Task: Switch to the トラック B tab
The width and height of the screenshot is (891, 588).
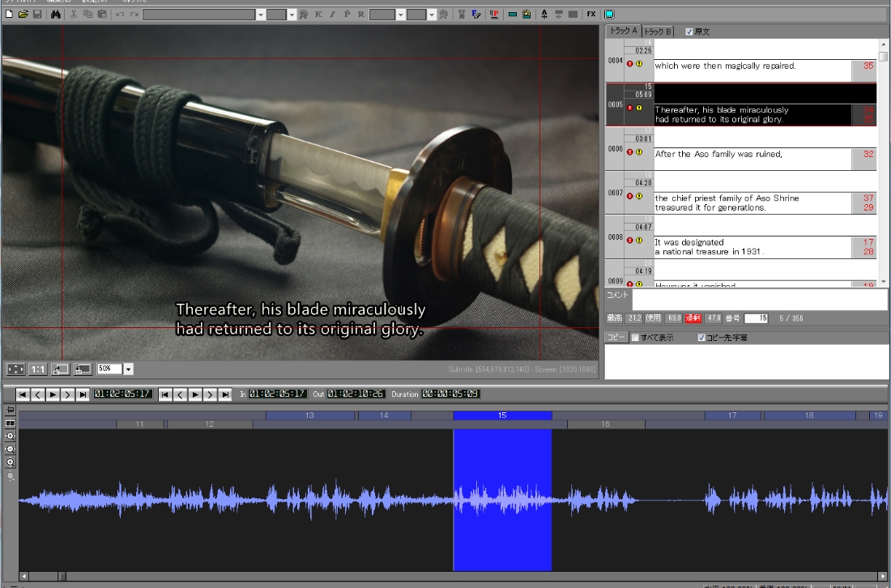Action: tap(658, 32)
